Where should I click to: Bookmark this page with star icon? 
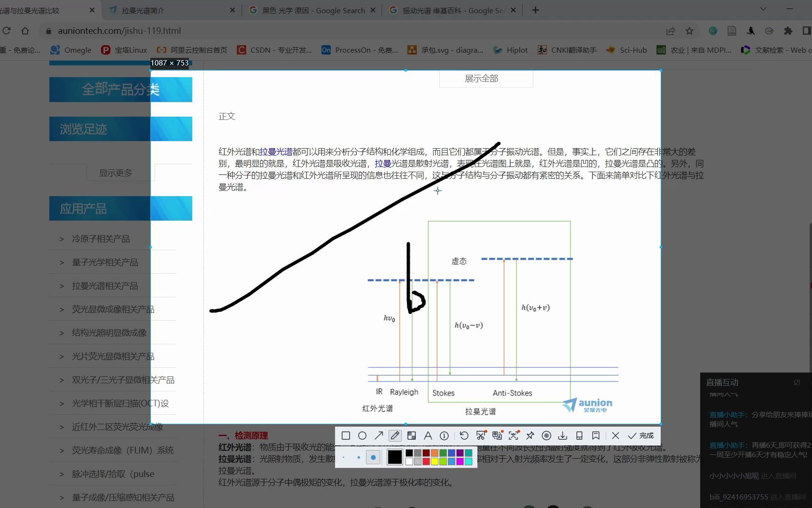[689, 31]
